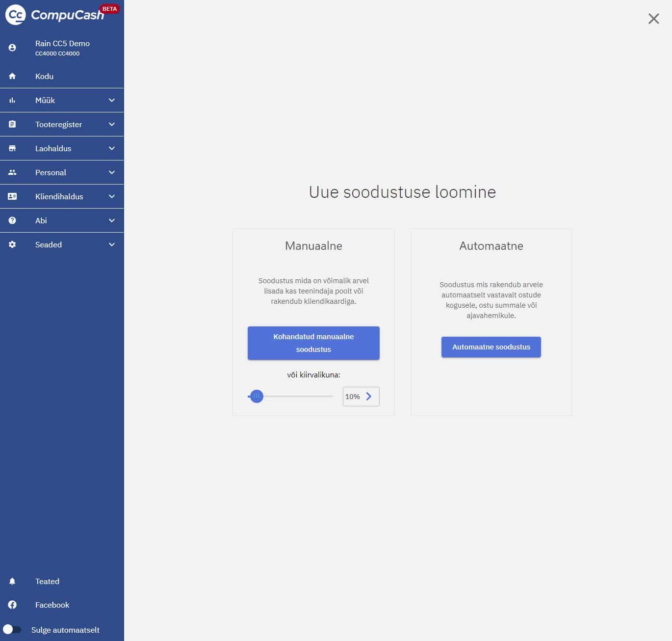The image size is (672, 641).
Task: Click the Facebook logo icon
Action: tap(12, 605)
